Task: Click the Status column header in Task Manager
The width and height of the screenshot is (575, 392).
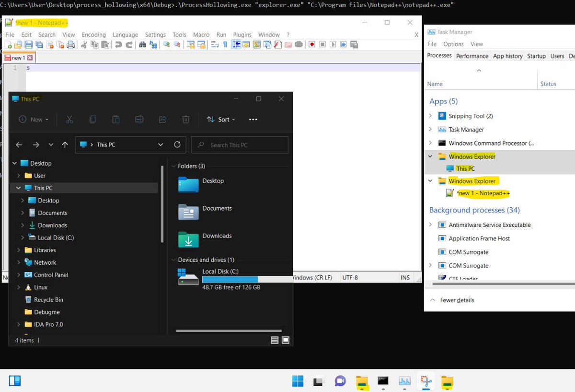Action: coord(548,84)
